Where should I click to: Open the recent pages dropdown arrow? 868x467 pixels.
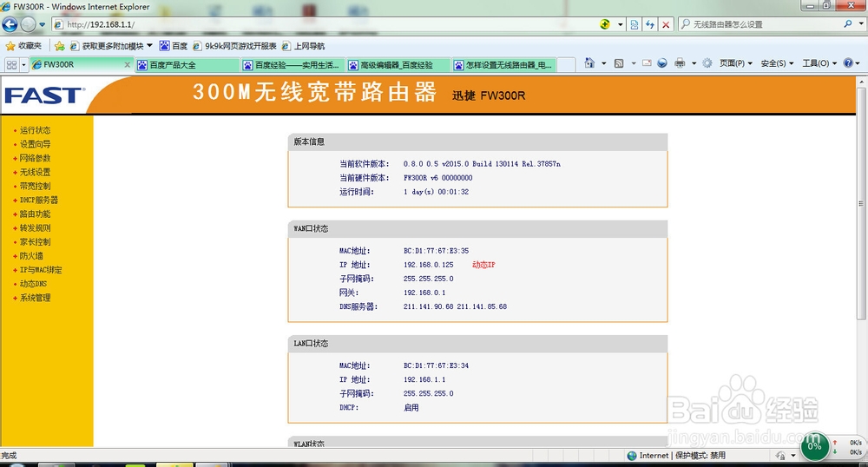click(x=42, y=24)
